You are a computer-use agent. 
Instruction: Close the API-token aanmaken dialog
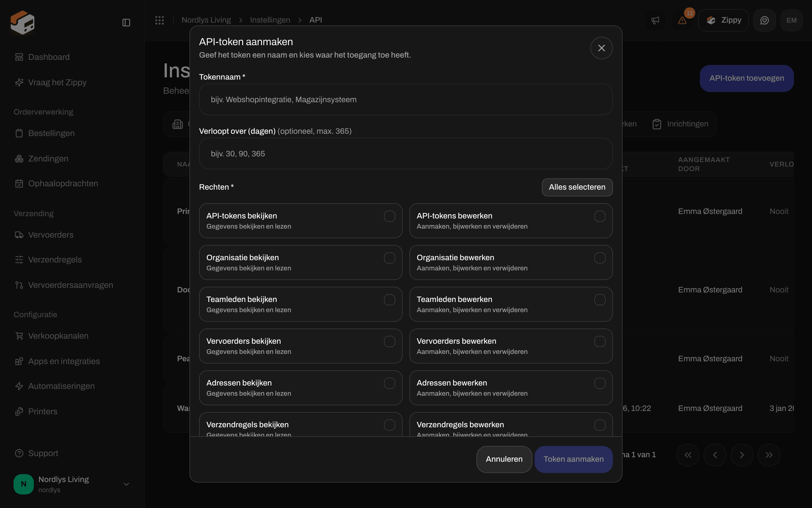coord(601,48)
